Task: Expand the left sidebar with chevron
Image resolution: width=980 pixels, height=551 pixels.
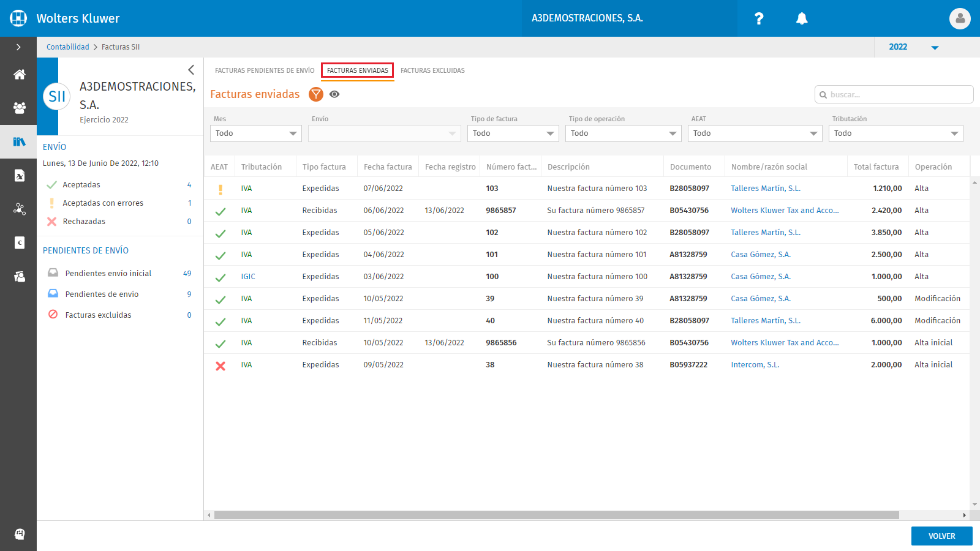Action: pos(18,47)
